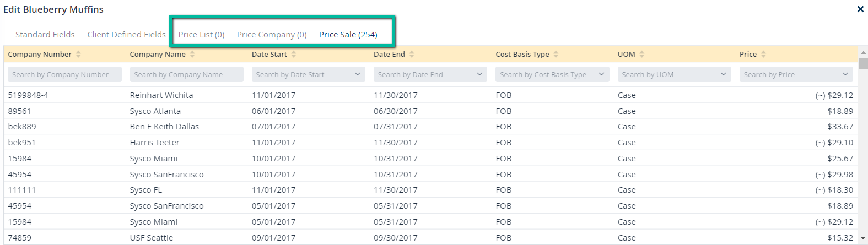
Task: Click the UOM sort arrows
Action: pos(642,54)
